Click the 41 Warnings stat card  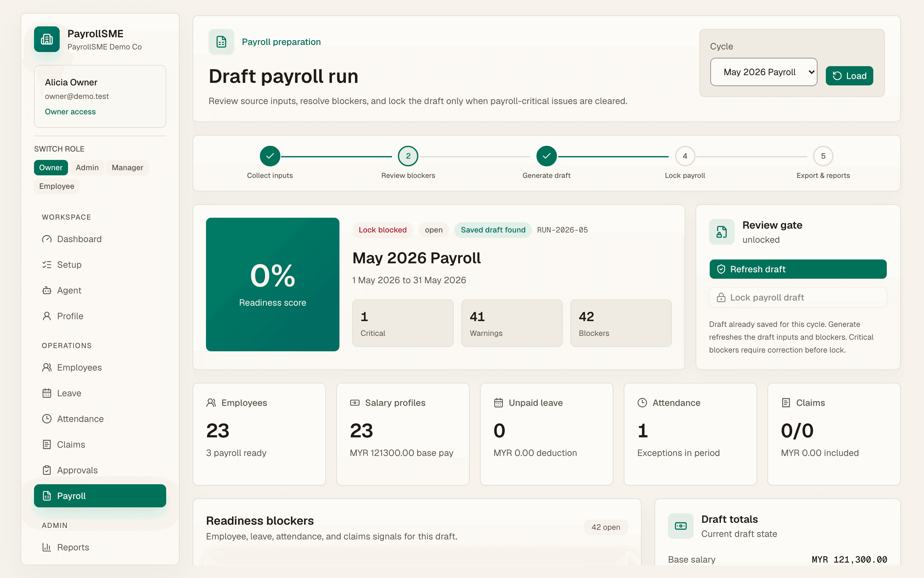512,323
